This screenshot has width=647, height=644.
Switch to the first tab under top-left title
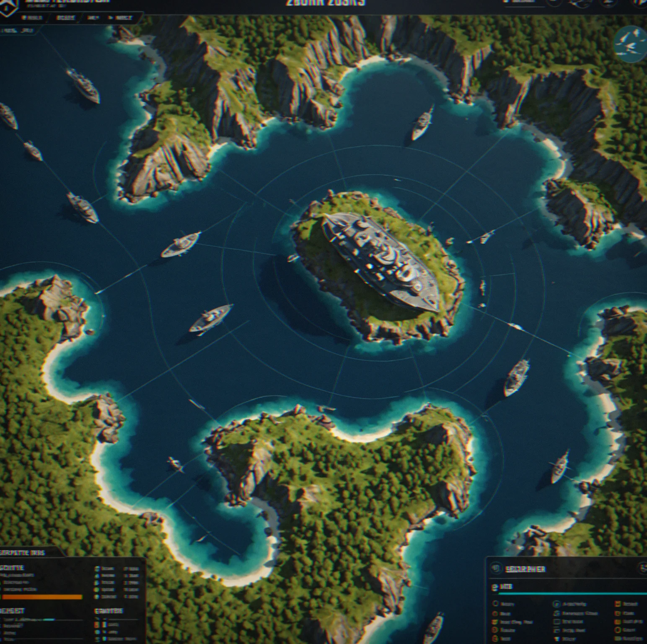click(x=32, y=18)
